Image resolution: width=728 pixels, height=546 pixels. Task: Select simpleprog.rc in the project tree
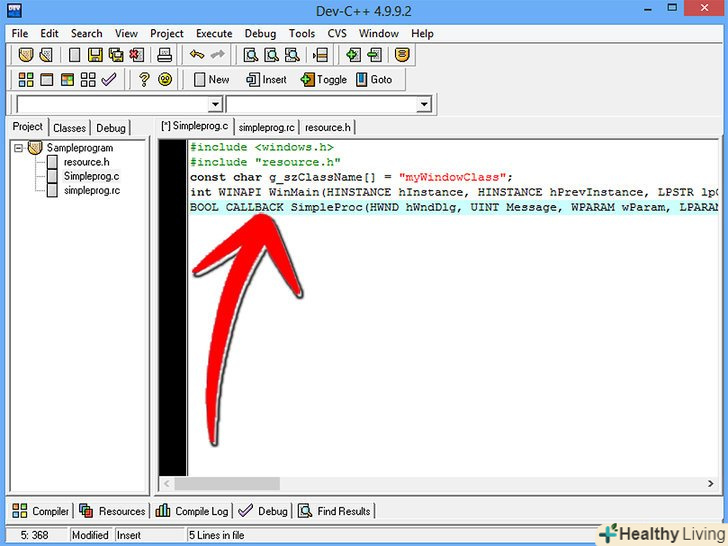[x=92, y=190]
